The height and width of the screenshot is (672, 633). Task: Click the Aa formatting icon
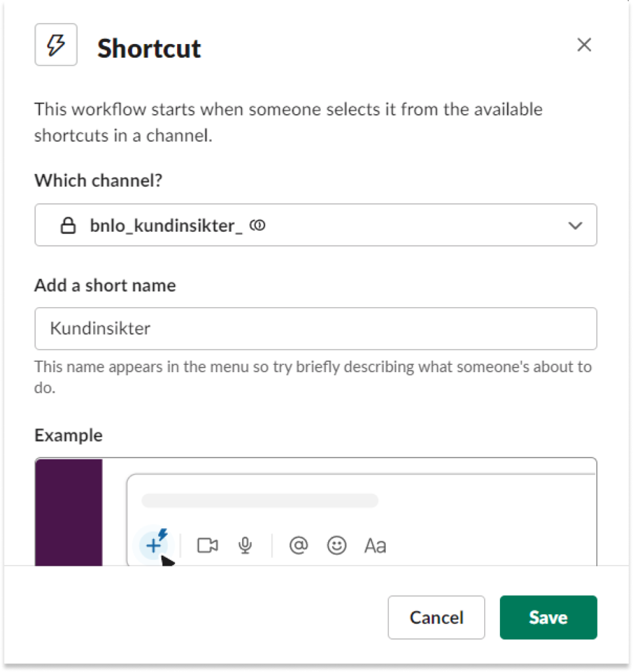[375, 545]
